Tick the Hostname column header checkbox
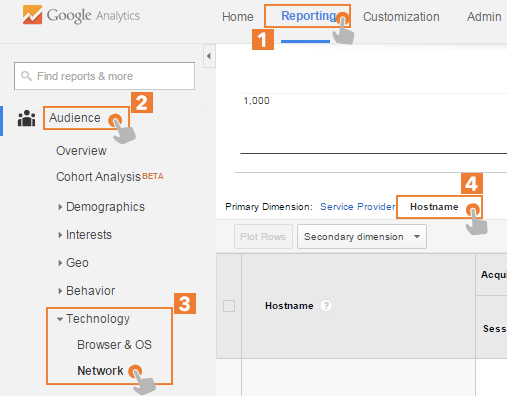The image size is (507, 396). (229, 306)
